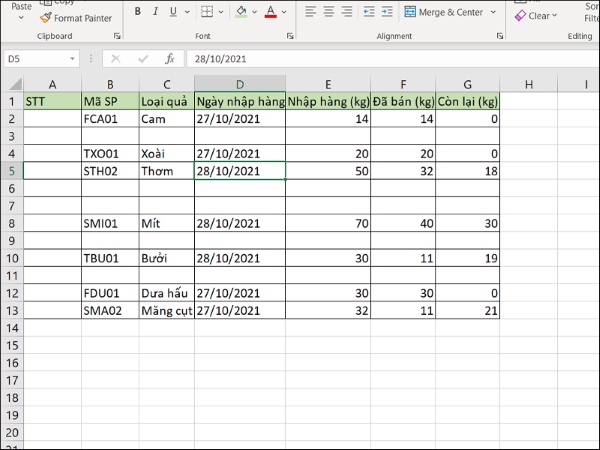Click the Insert Function fx icon

click(x=169, y=59)
